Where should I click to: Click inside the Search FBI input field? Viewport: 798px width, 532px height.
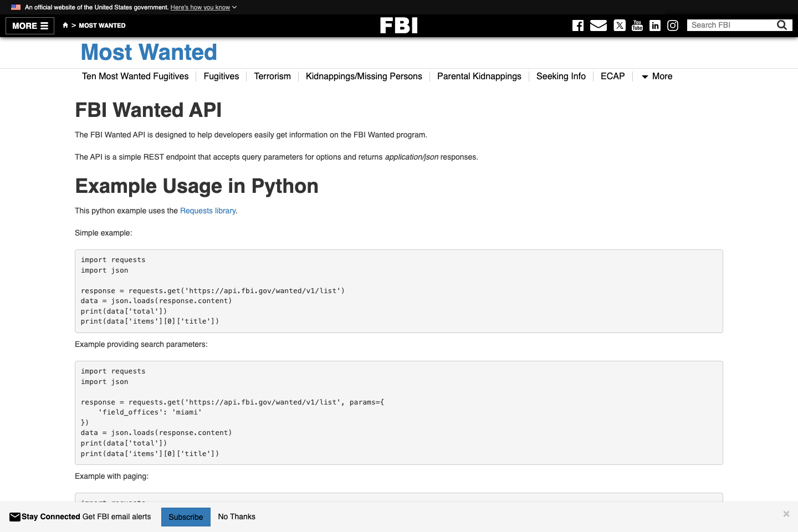click(x=731, y=25)
